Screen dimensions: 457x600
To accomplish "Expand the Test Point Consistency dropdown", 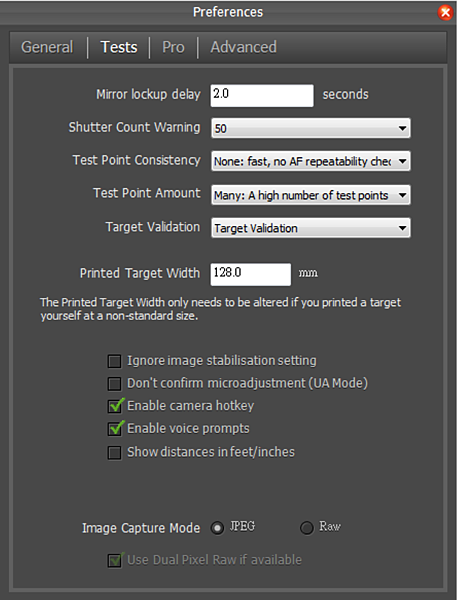I will click(311, 161).
